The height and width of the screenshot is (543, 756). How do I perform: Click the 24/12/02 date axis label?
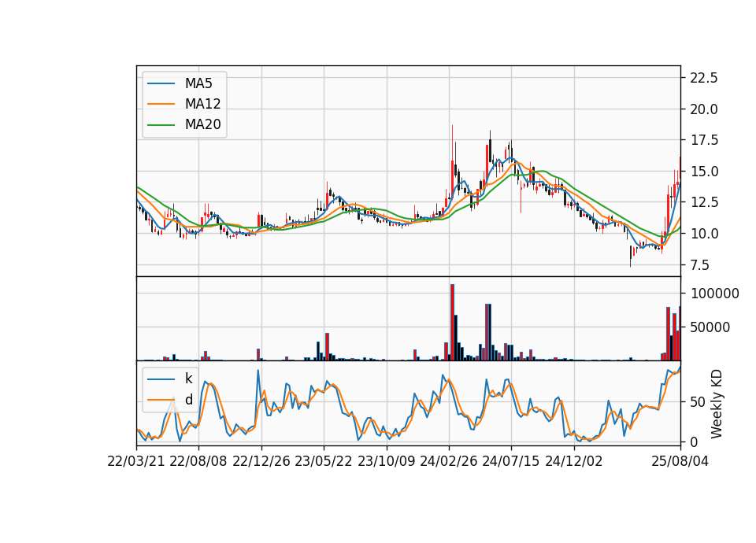574,461
